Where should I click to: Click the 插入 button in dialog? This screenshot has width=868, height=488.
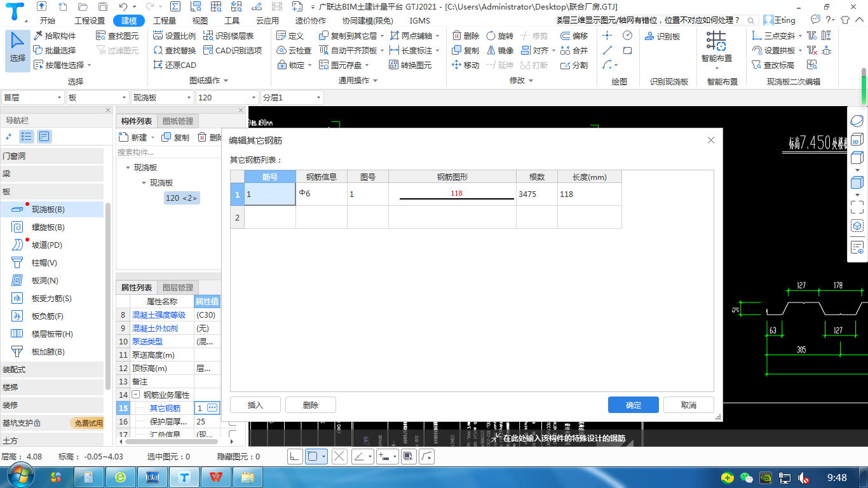[255, 405]
